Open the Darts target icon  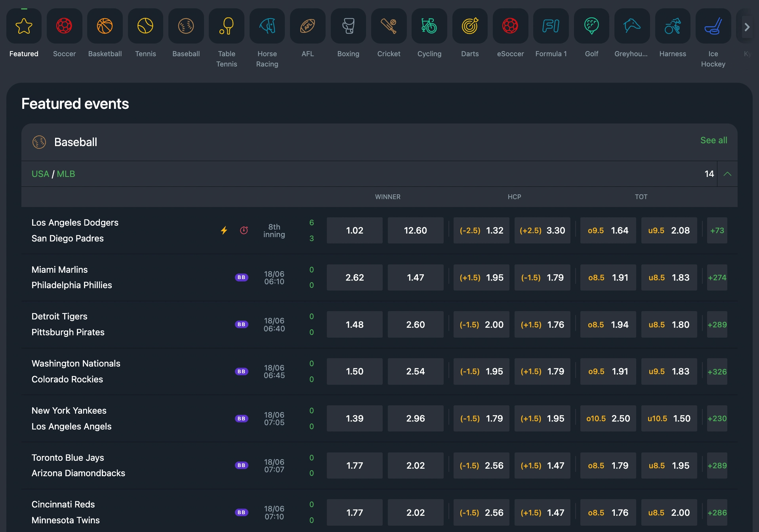[470, 26]
